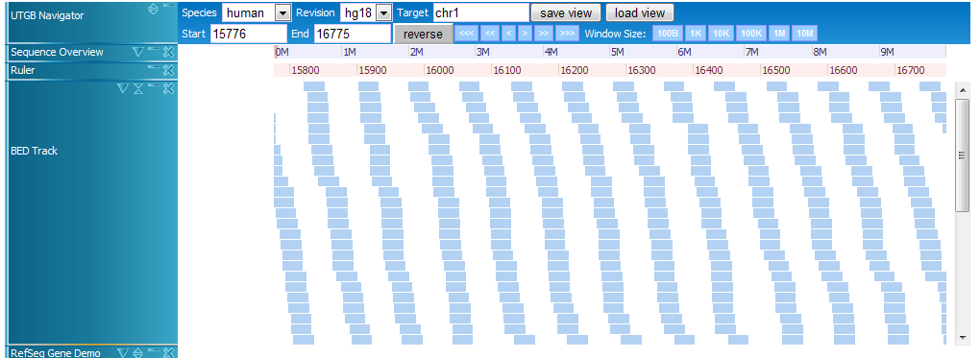Close the Sequence Overview track
This screenshot has height=358, width=980.
coord(168,52)
